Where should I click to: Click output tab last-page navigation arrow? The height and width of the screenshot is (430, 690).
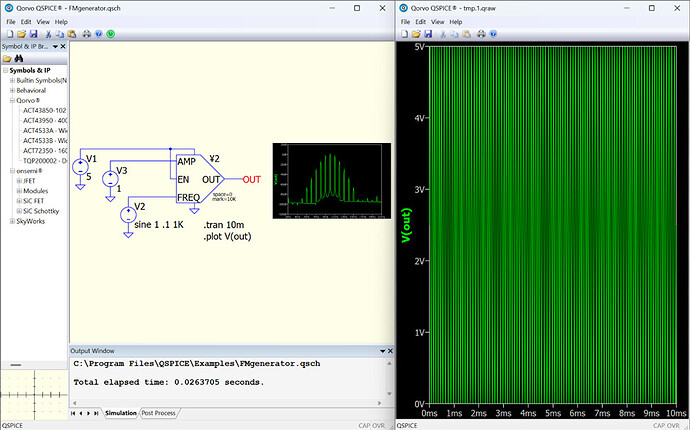pyautogui.click(x=96, y=413)
